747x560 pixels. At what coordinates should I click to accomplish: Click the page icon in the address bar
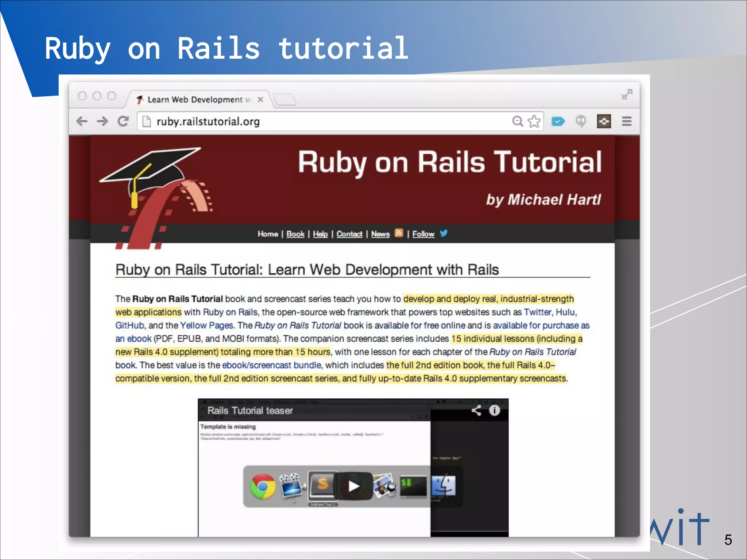[146, 121]
